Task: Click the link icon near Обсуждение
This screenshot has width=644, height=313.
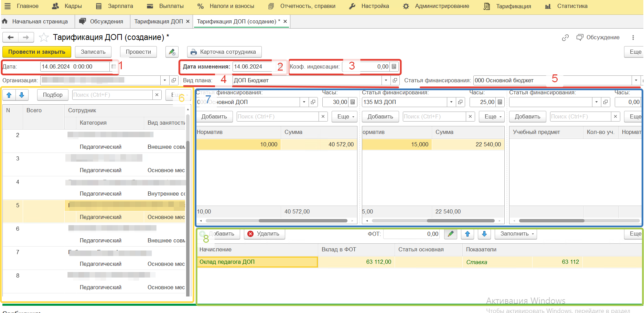Action: pyautogui.click(x=565, y=38)
